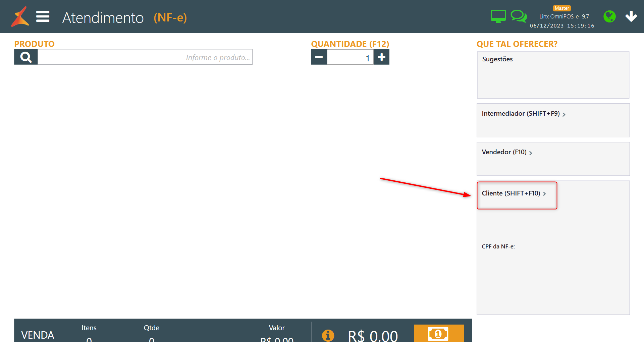Focus the 'Informe o produto...' input field
The height and width of the screenshot is (342, 644).
(145, 57)
